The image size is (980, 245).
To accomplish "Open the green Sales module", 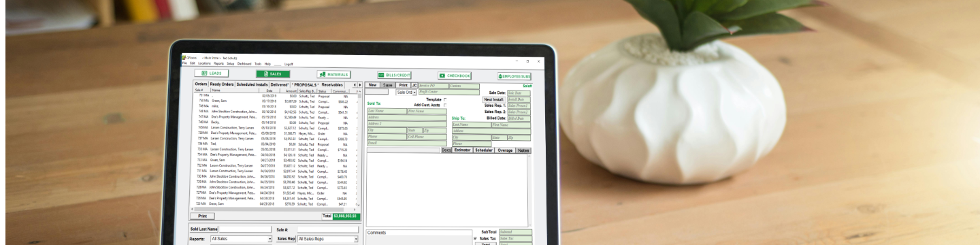I will click(x=273, y=73).
